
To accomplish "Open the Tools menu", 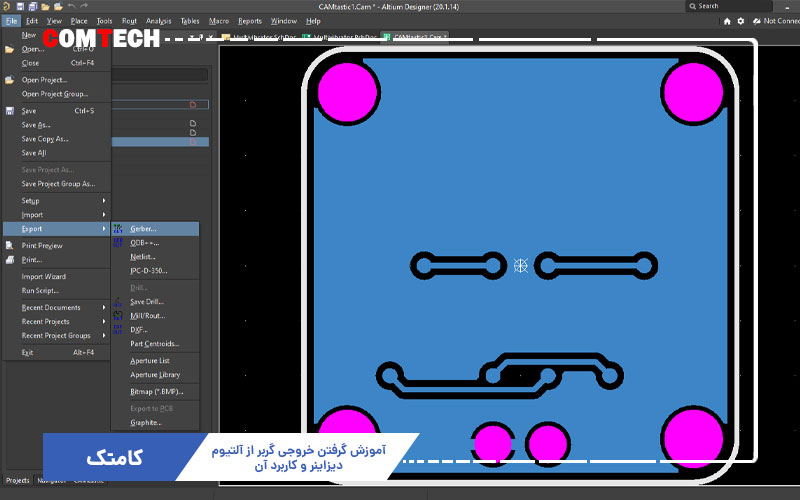I will pyautogui.click(x=104, y=20).
